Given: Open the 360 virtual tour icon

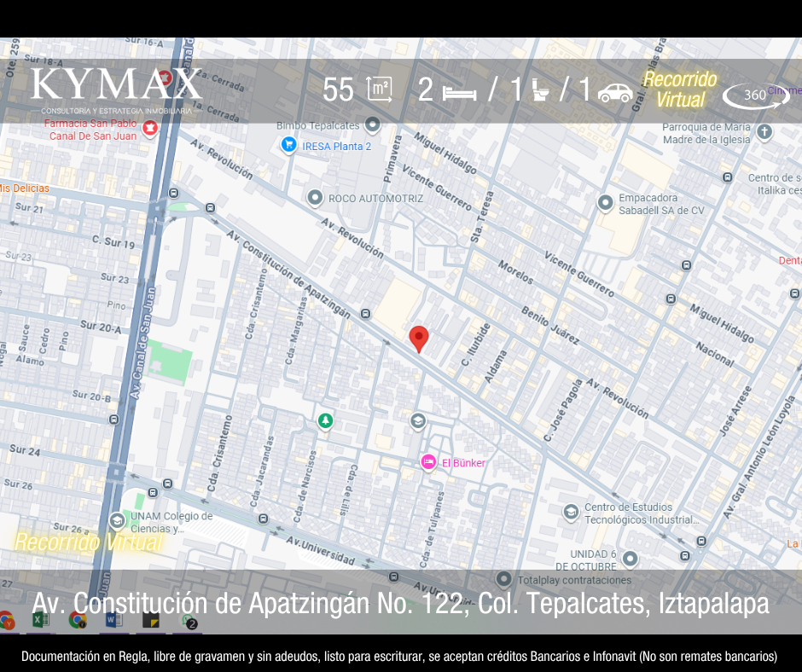Looking at the screenshot, I should [756, 96].
